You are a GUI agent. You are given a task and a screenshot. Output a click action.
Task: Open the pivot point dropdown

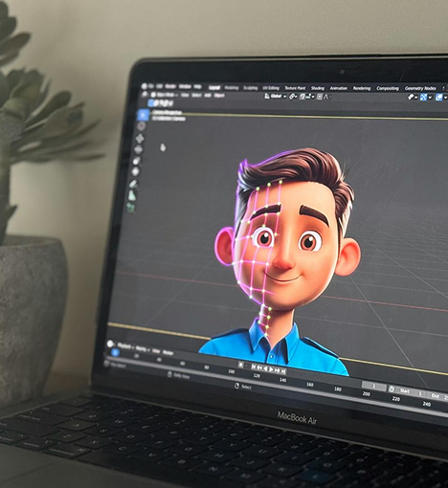[x=293, y=97]
